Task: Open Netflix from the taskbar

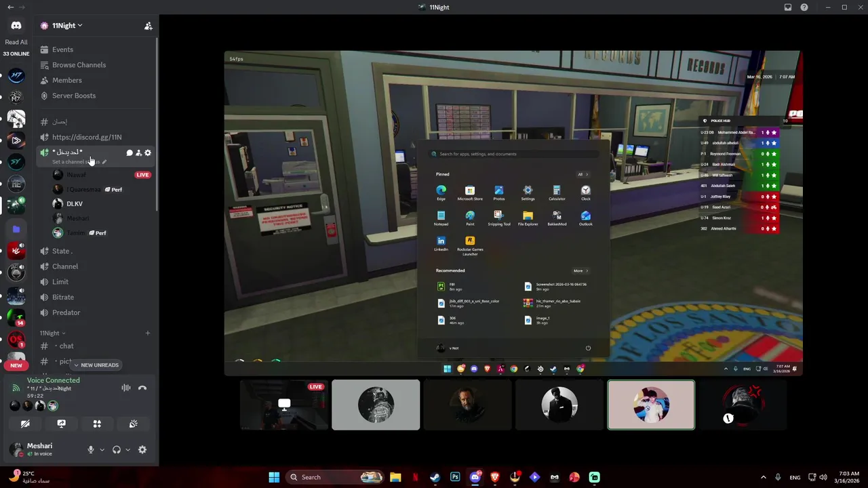Action: tap(415, 477)
